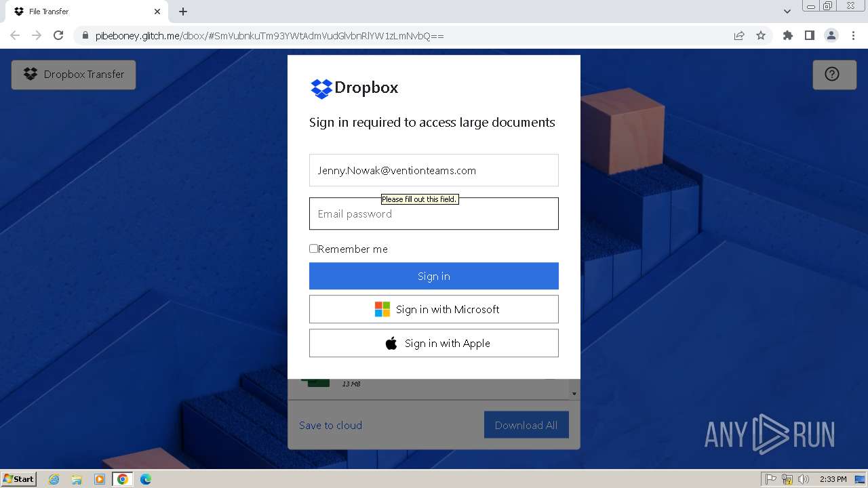The width and height of the screenshot is (868, 488).
Task: Select the File Transfer tab
Action: tap(87, 12)
